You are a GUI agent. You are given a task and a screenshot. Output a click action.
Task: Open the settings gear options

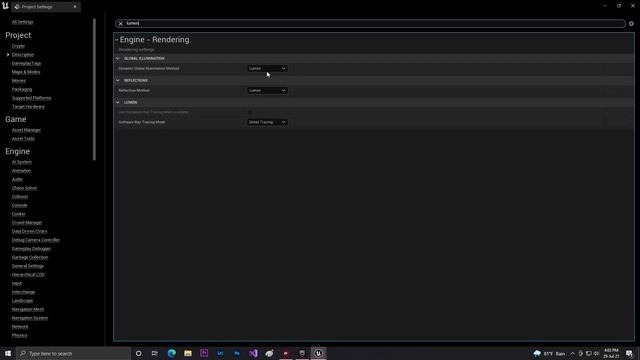coord(631,24)
